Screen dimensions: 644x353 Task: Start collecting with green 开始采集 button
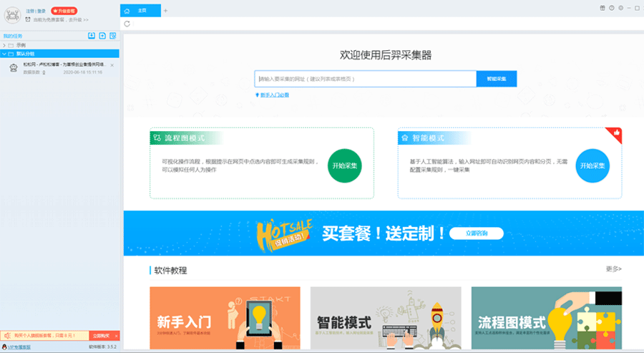pyautogui.click(x=345, y=165)
